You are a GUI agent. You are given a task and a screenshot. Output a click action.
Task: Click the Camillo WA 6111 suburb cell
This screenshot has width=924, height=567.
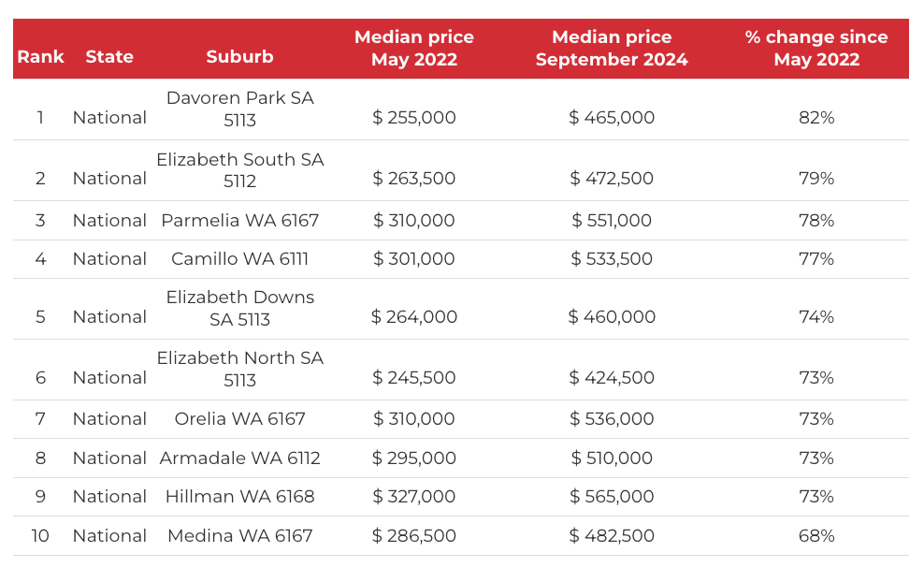(x=239, y=259)
